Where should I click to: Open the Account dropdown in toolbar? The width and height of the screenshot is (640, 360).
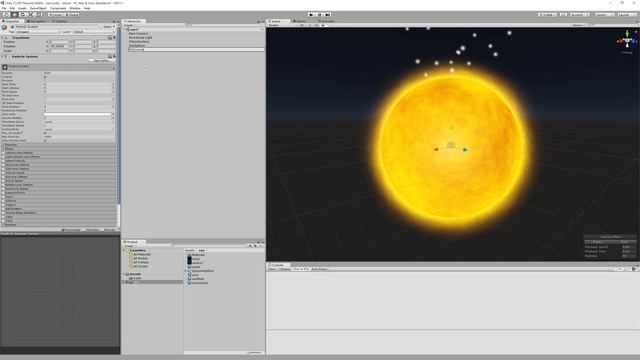(580, 15)
